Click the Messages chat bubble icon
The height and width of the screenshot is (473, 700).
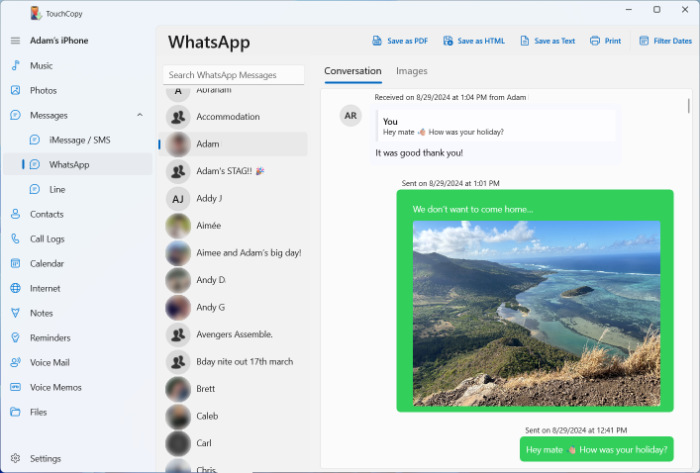click(x=15, y=115)
